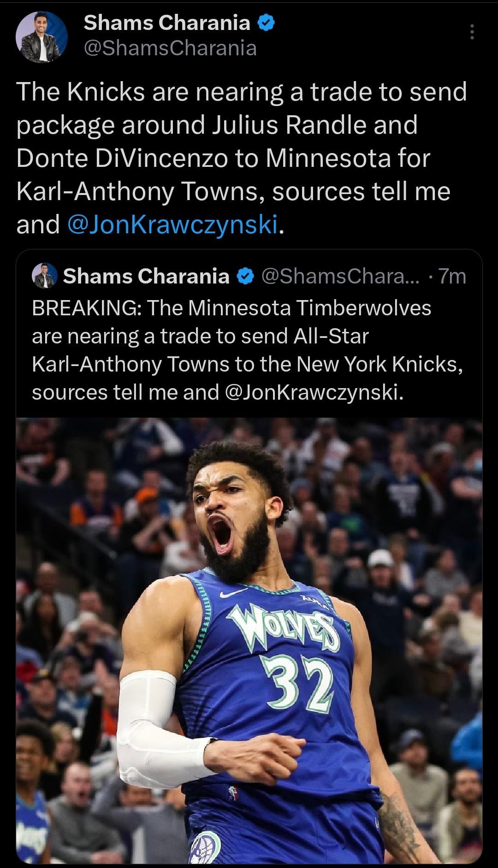
Task: Click the blue verified badge beside the top name
Action: tap(266, 22)
